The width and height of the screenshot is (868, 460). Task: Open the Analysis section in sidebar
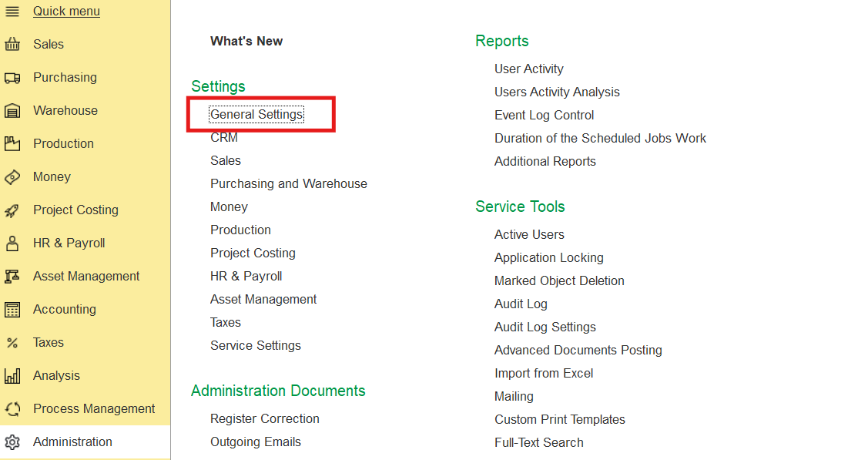click(56, 376)
